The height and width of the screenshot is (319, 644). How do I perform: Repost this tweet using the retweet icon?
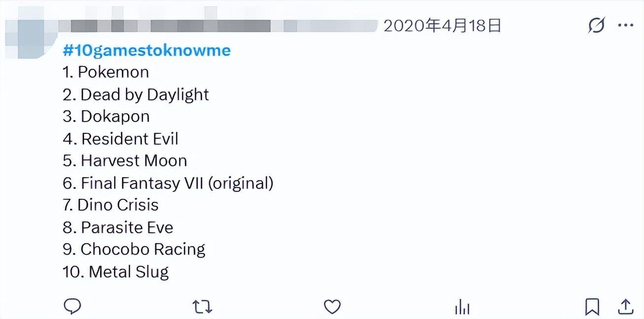tap(202, 307)
